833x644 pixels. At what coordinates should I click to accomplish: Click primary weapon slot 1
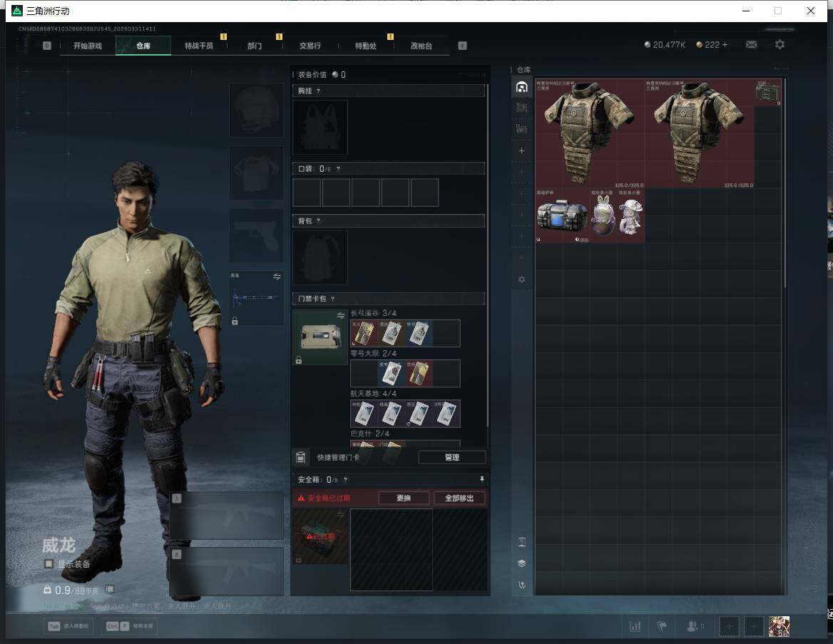227,516
